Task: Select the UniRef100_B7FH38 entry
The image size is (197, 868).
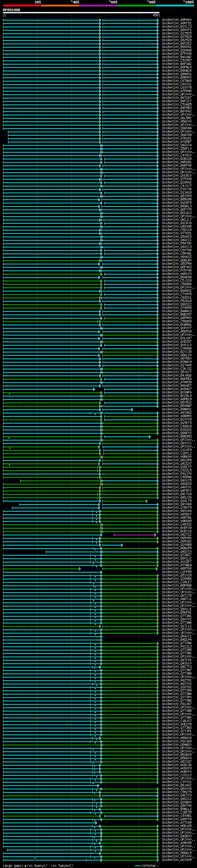Action: pos(177,54)
